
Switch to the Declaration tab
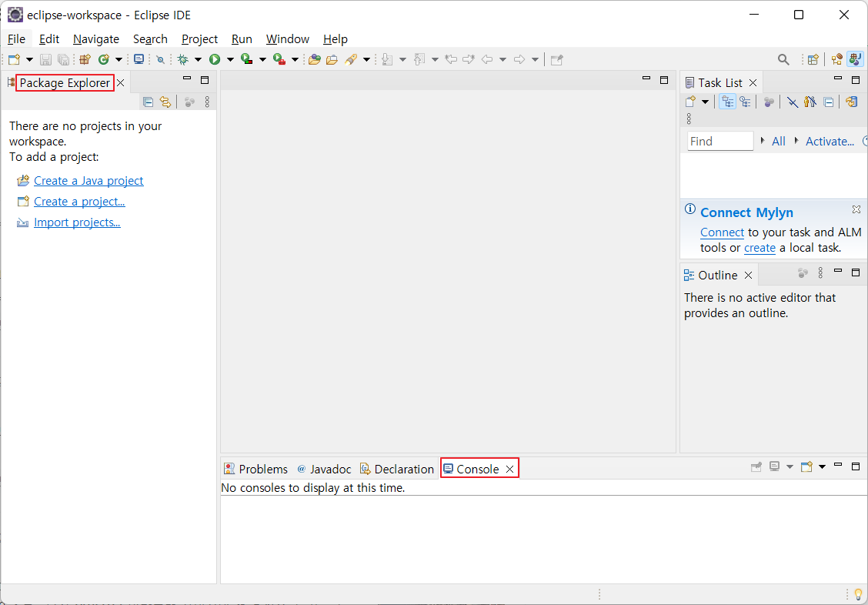click(x=397, y=469)
